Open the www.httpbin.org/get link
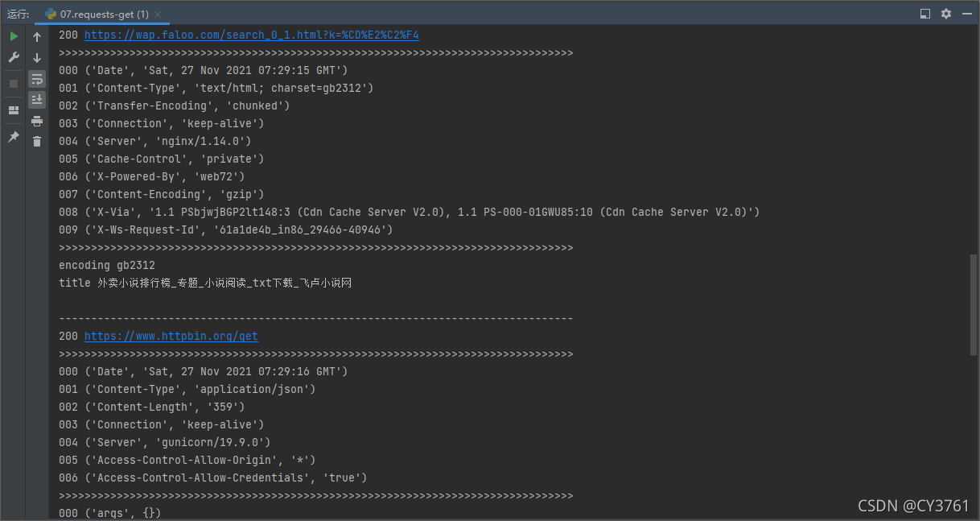980x521 pixels. tap(171, 337)
